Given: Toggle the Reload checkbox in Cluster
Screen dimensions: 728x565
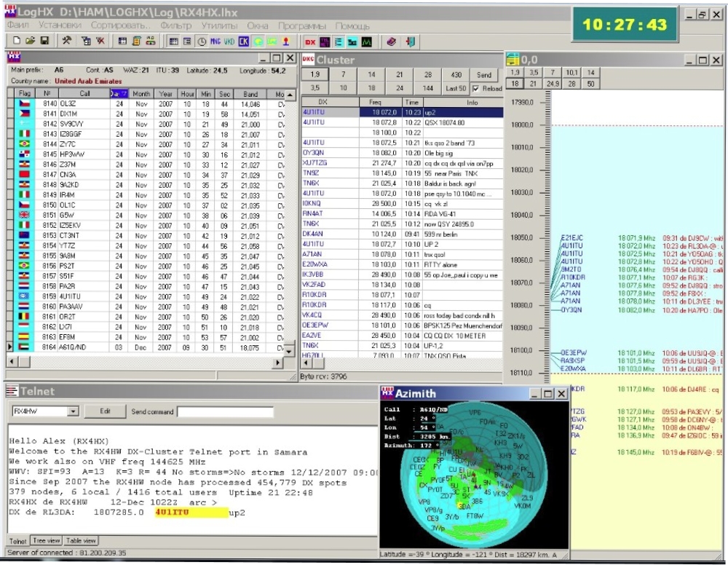Looking at the screenshot, I should tap(476, 88).
